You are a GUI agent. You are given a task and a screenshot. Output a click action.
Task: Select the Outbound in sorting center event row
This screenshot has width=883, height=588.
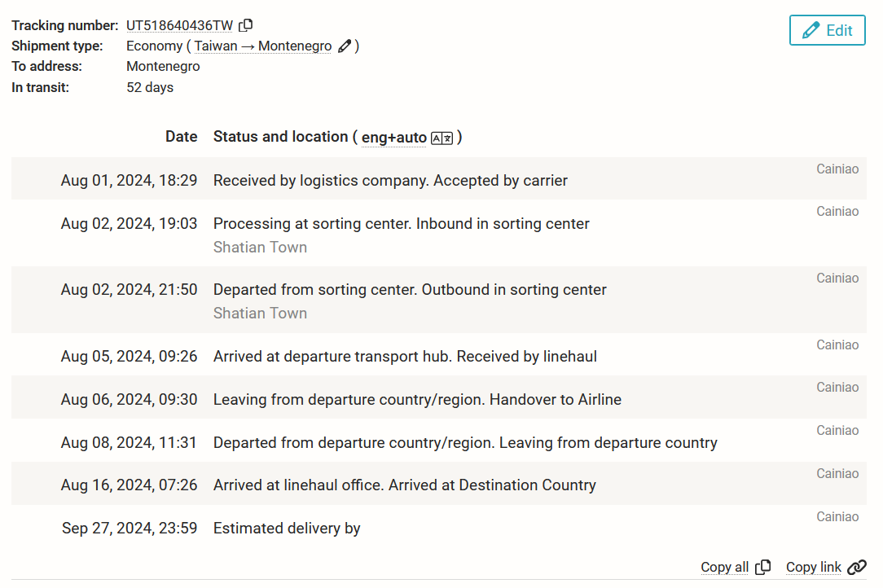click(439, 300)
